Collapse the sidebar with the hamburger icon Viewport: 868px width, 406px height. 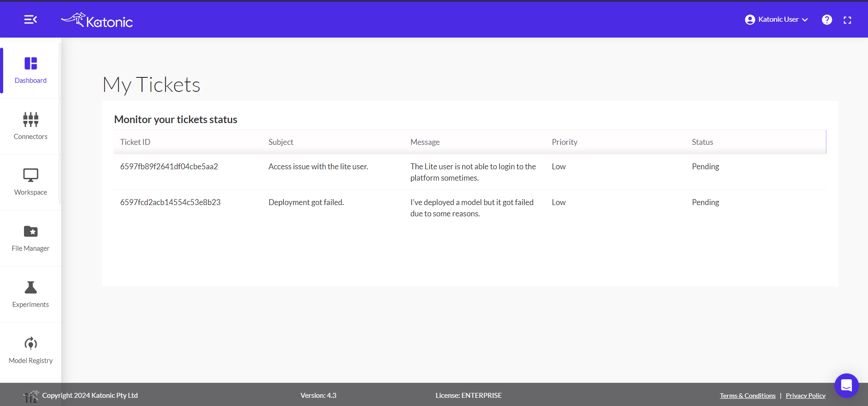tap(30, 19)
